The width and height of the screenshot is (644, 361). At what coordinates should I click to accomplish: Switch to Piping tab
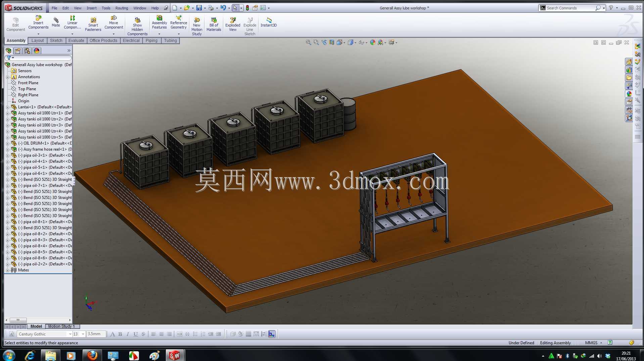(151, 41)
